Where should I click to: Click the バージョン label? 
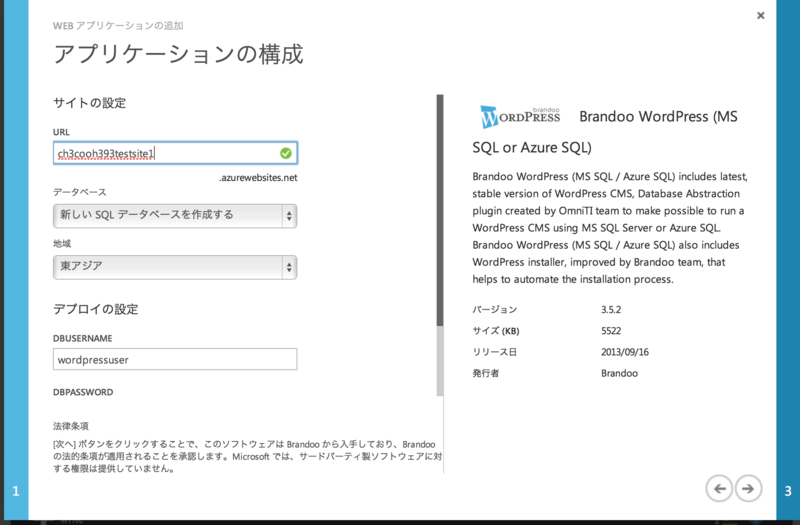494,310
